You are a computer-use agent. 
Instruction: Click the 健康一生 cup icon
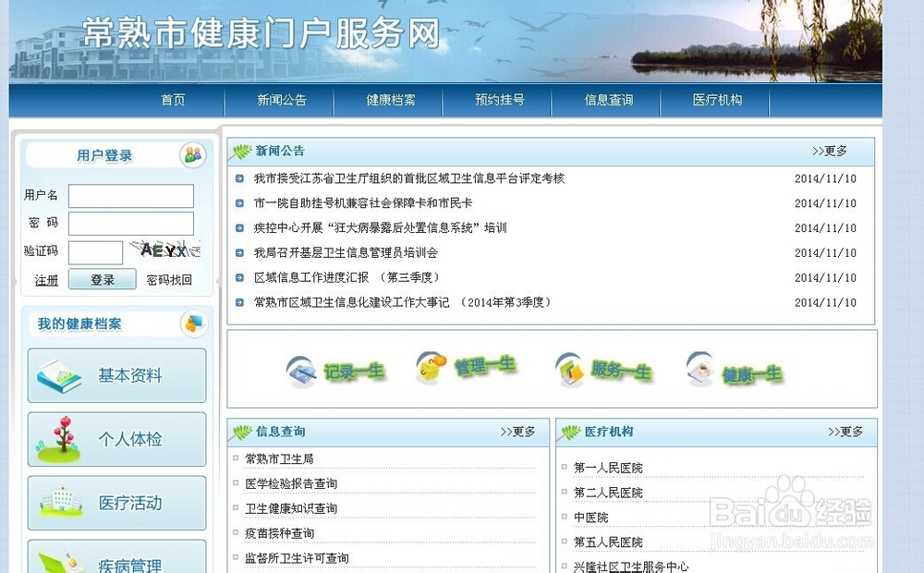[699, 366]
